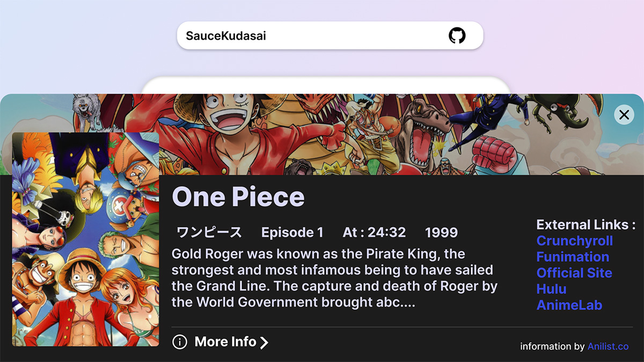This screenshot has height=362, width=644.
Task: Open the Crunchyroll external link
Action: point(574,241)
